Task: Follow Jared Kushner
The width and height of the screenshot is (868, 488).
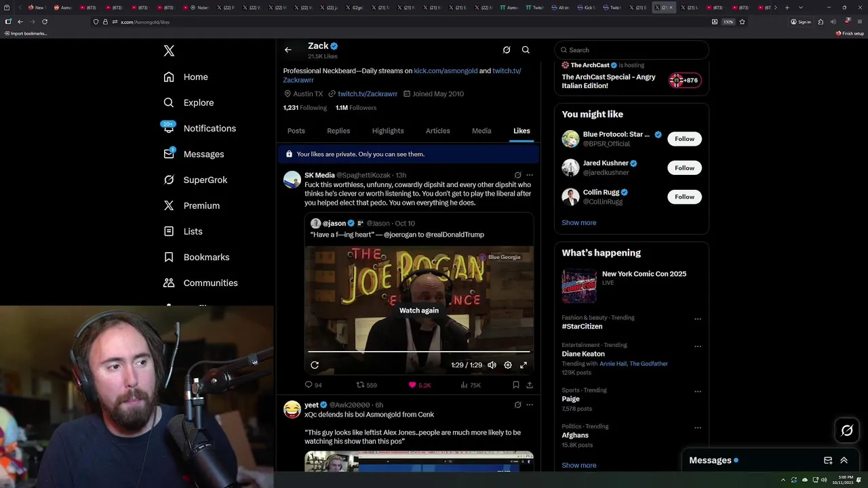Action: click(684, 168)
